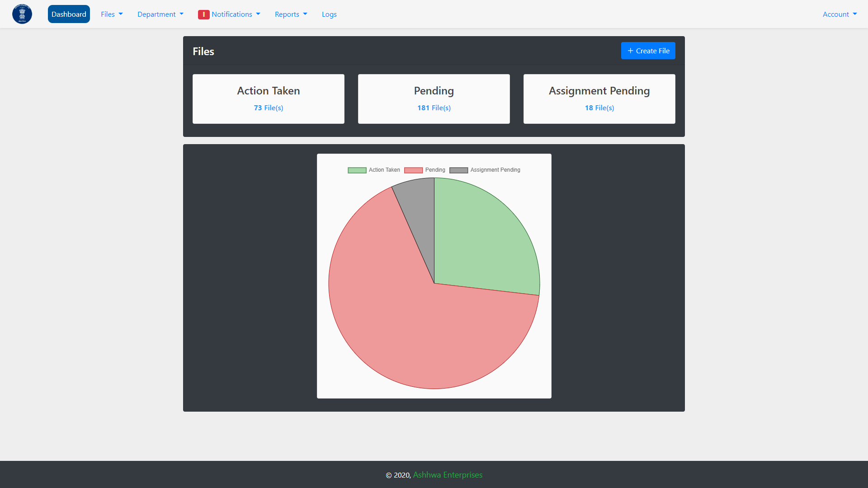Open the 73 File(s) Action Taken link

click(269, 108)
